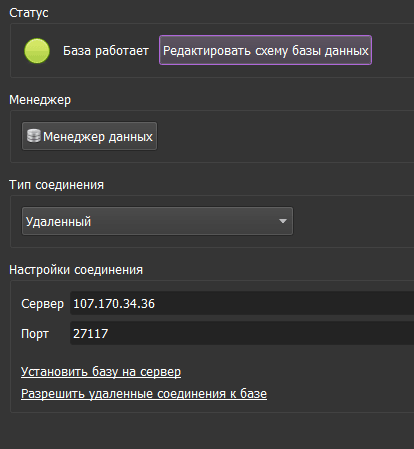
Task: Click the Тип соединения heading
Action: [x=56, y=185]
